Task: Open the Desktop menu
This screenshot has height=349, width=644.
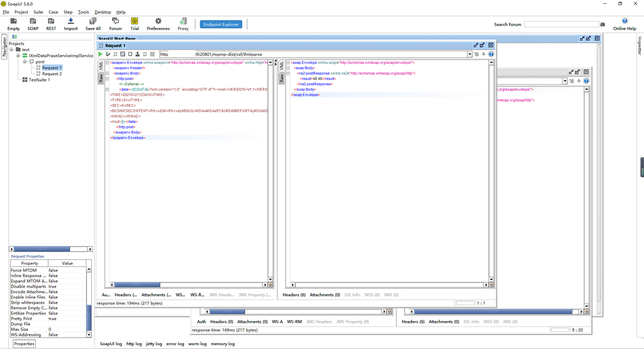Action: (103, 12)
